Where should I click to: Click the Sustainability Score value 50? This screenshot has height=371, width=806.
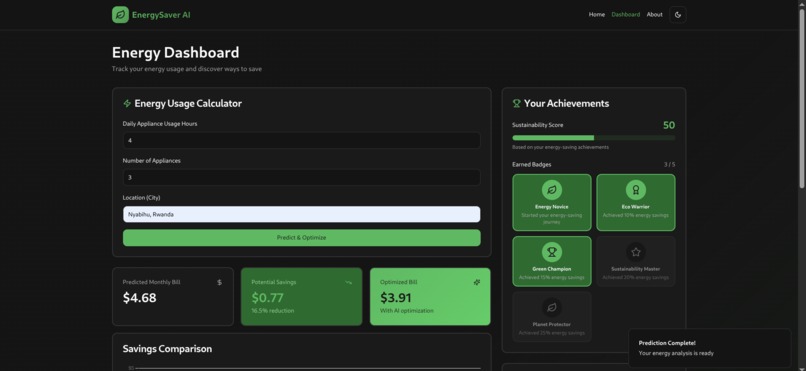(x=669, y=125)
